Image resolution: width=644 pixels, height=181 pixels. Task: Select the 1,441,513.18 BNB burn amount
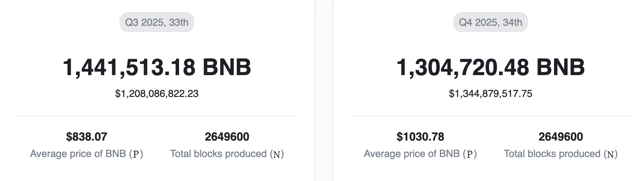157,67
